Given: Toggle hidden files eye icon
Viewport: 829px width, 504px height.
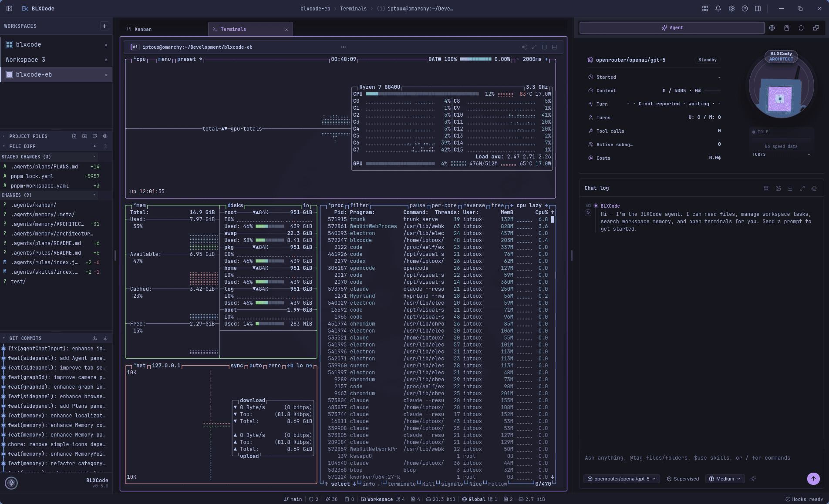Looking at the screenshot, I should [105, 136].
